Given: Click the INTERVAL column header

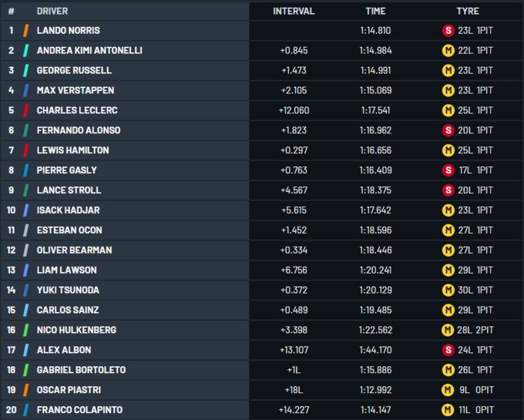Looking at the screenshot, I should coord(294,12).
